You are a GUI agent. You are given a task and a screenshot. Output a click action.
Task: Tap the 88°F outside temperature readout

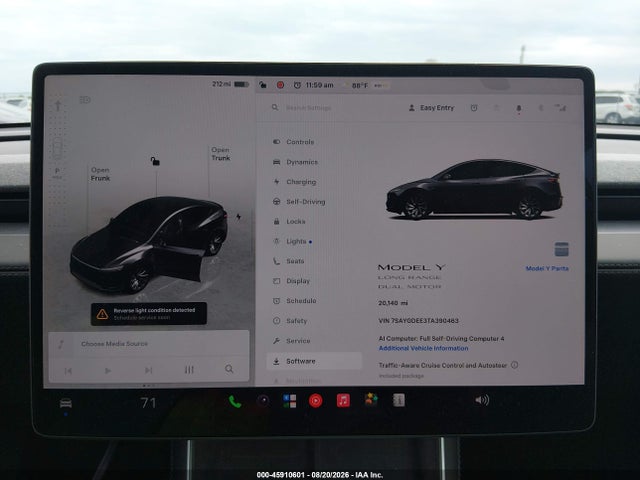pos(360,85)
